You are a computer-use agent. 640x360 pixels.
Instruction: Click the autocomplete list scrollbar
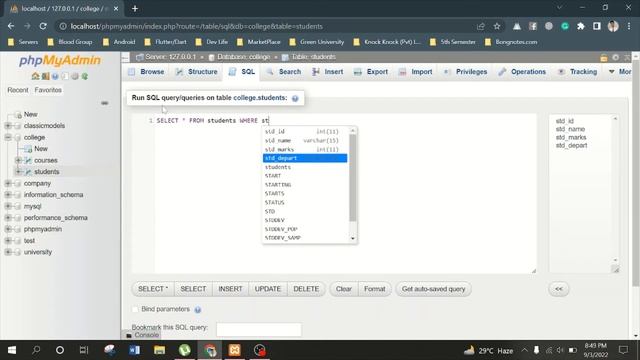tap(353, 177)
